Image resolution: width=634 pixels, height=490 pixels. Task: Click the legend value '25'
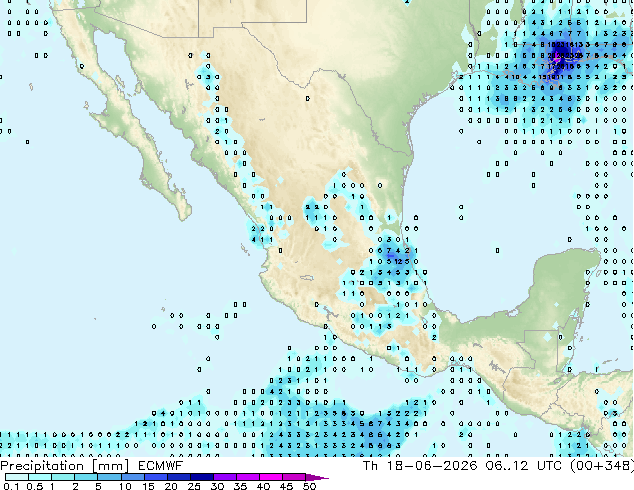tap(194, 486)
